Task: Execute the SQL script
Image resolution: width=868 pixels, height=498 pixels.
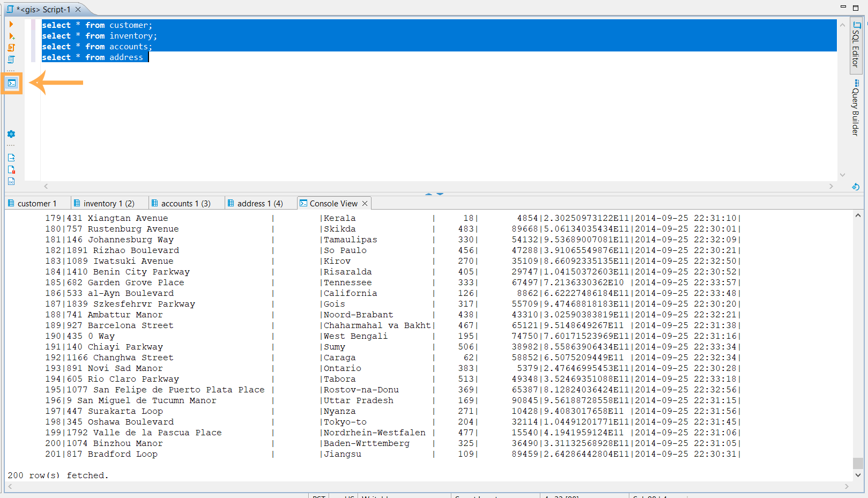Action: tap(11, 48)
